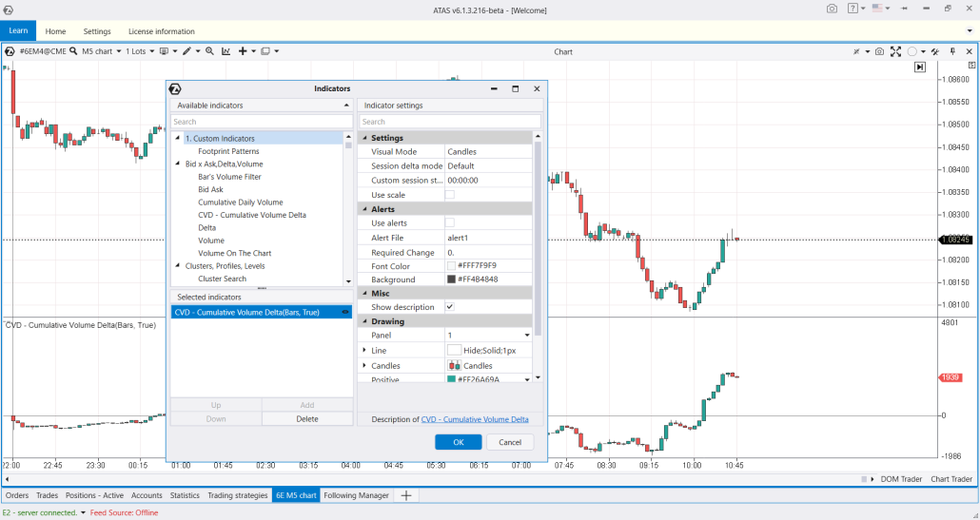980x520 pixels.
Task: Open the Settings menu
Action: [97, 31]
